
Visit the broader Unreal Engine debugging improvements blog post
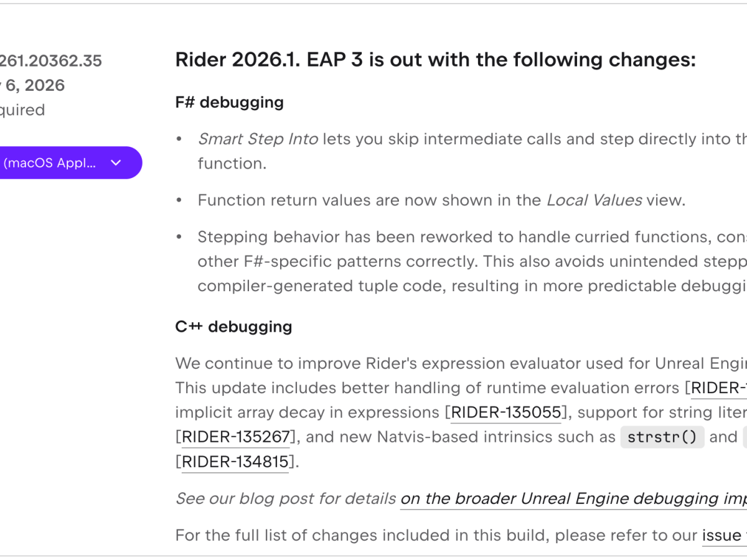pyautogui.click(x=573, y=498)
